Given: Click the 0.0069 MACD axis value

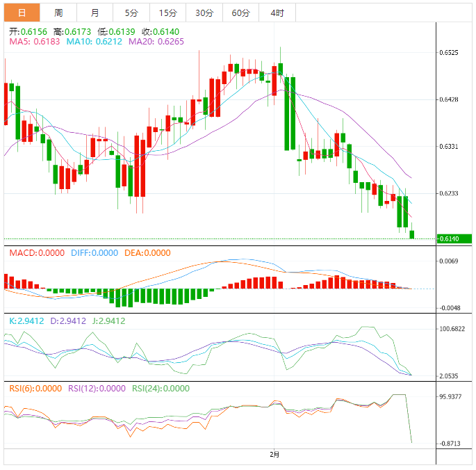Looking at the screenshot, I should click(x=449, y=261).
